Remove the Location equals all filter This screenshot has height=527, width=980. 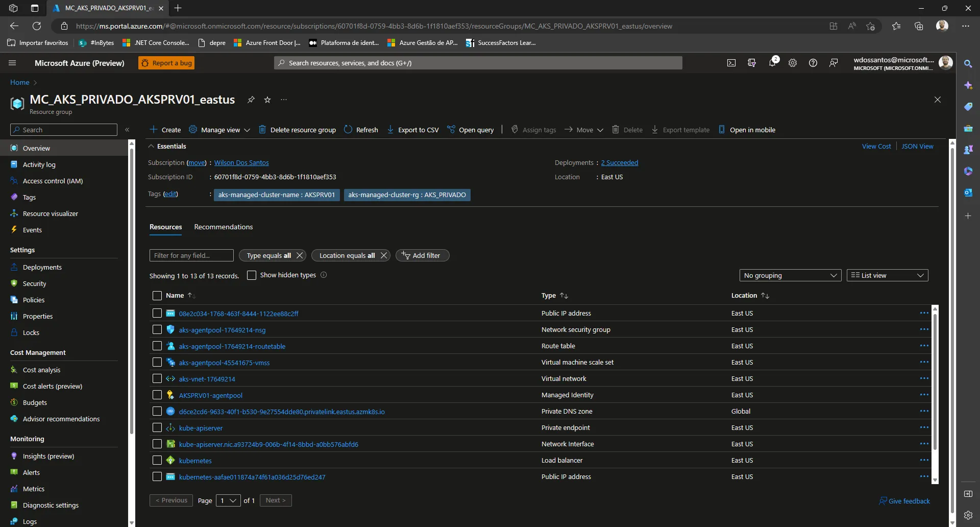point(383,255)
